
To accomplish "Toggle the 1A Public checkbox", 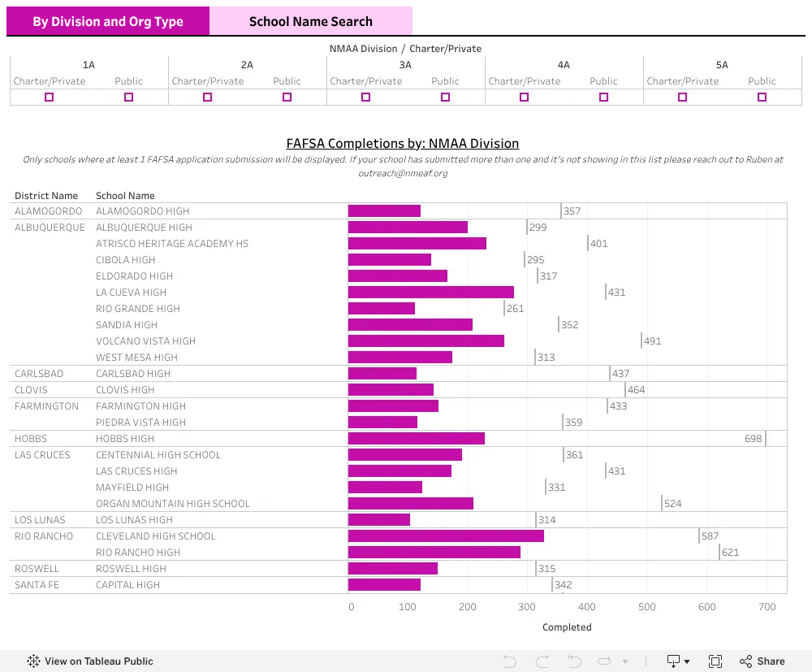I will pyautogui.click(x=128, y=97).
